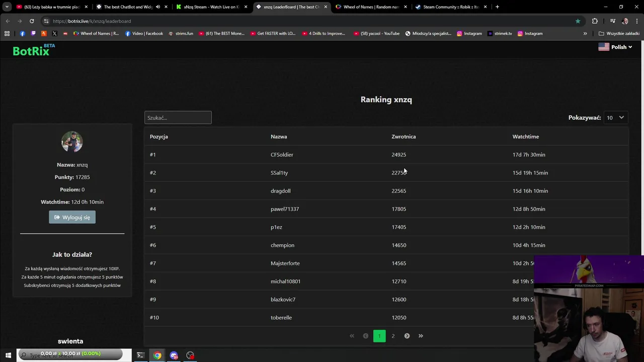Screen dimensions: 644x362
Task: Open the media control icon in toolbar
Action: click(x=612, y=21)
